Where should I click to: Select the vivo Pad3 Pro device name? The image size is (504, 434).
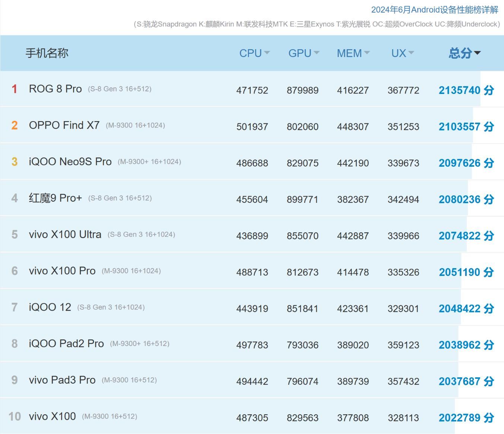[62, 380]
